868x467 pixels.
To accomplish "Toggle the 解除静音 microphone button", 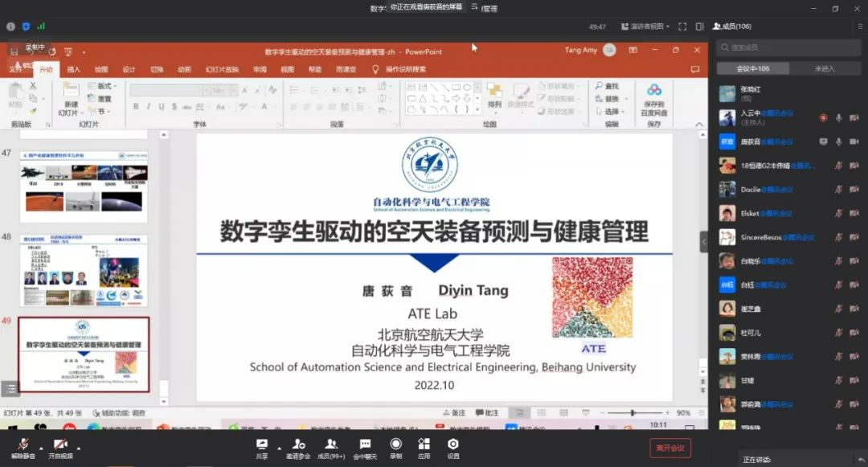I will click(x=23, y=444).
